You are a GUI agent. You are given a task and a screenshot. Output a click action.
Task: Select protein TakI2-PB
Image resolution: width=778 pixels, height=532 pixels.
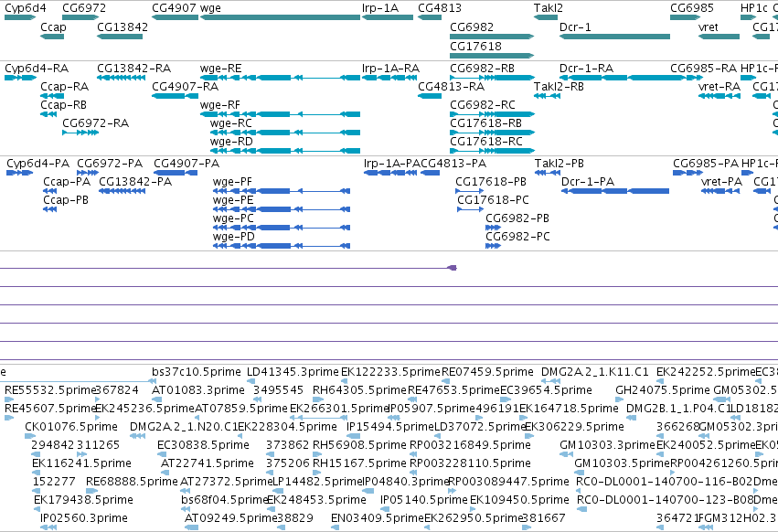pos(548,173)
